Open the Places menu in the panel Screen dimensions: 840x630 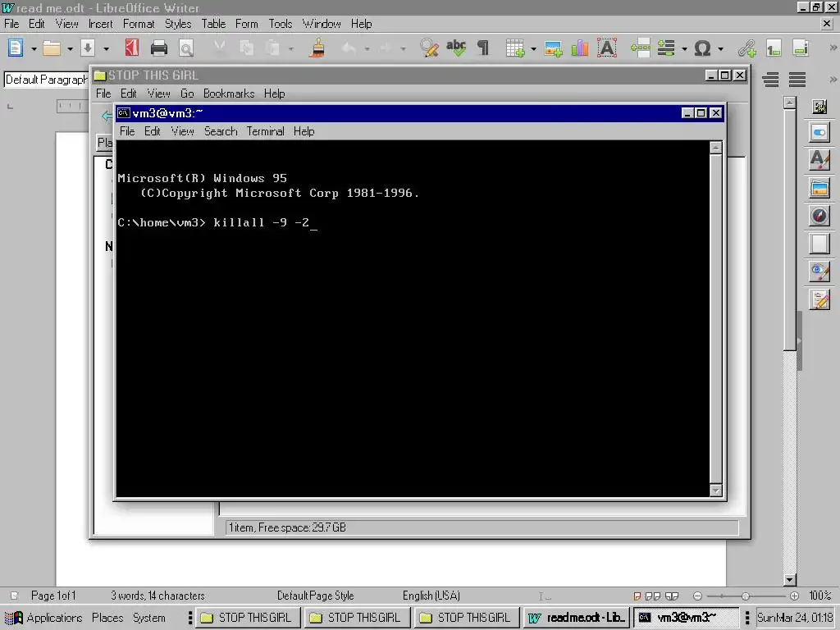(x=107, y=618)
